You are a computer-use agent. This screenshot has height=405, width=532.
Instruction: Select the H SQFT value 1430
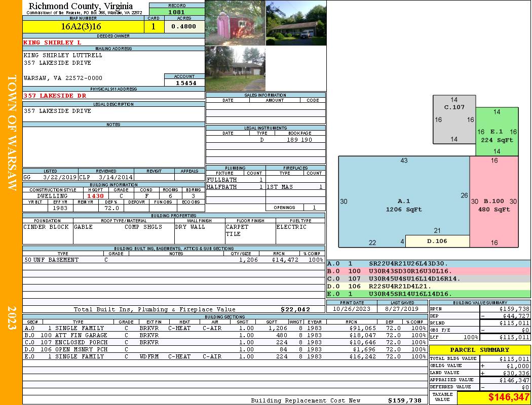coord(96,196)
